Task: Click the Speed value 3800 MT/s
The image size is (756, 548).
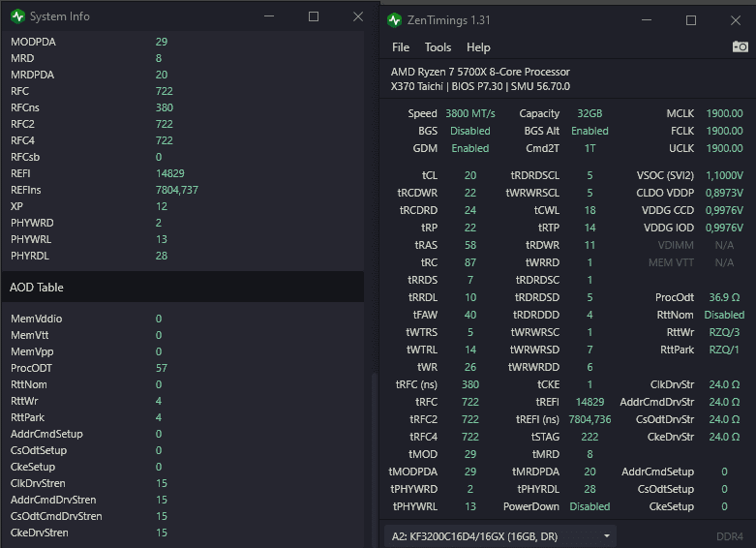Action: click(x=469, y=113)
